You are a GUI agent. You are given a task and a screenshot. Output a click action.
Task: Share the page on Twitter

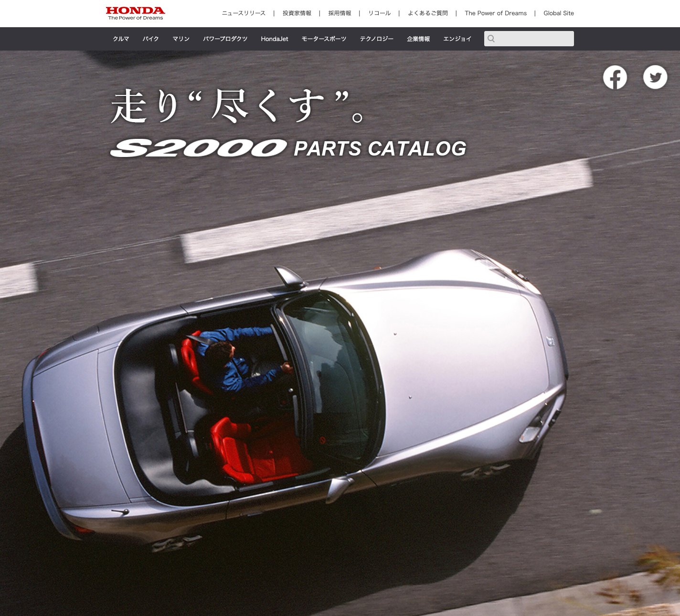click(655, 77)
